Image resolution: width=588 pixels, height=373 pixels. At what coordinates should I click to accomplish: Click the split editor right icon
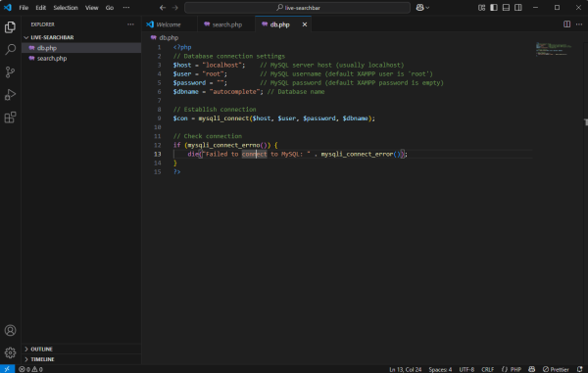(x=566, y=24)
